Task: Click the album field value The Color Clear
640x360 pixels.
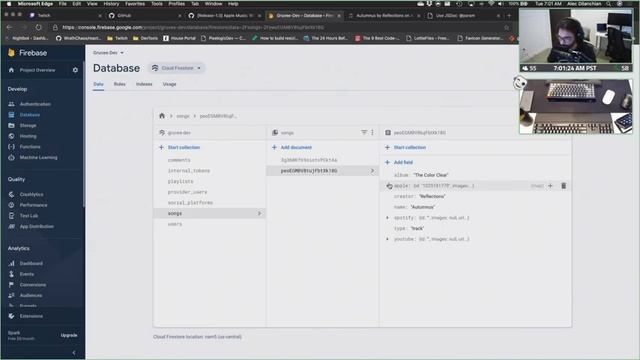Action: 431,175
